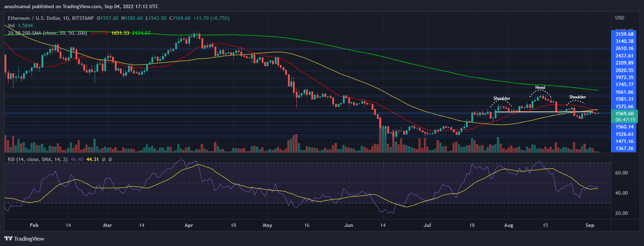Click the close price C1569.60 in header
Viewport: 644px width, 246px height.
[x=180, y=18]
